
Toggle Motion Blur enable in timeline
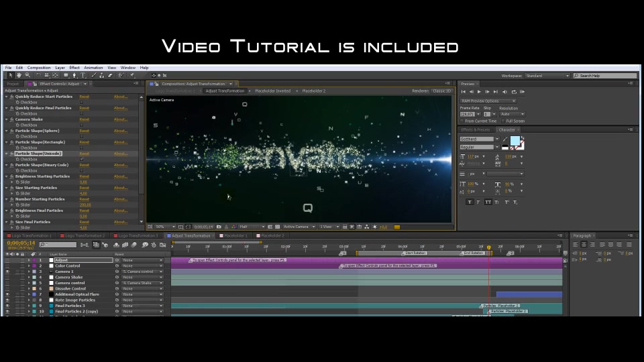(134, 245)
